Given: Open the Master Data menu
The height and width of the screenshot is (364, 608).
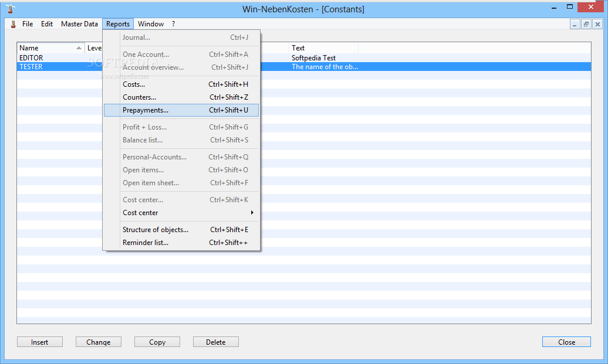Looking at the screenshot, I should 79,24.
